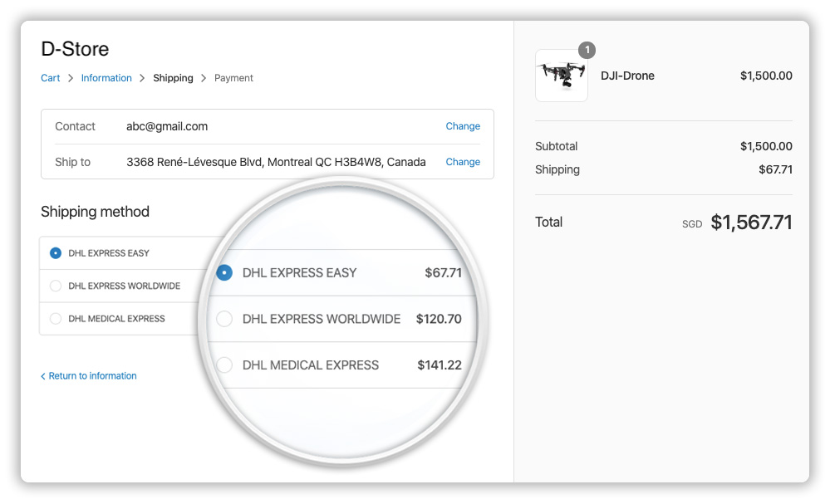Click the back chevron beside Return to information

(x=43, y=377)
